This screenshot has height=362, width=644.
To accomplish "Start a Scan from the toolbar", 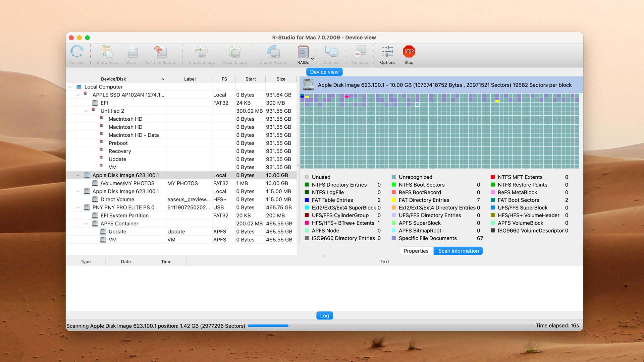I will click(x=131, y=52).
